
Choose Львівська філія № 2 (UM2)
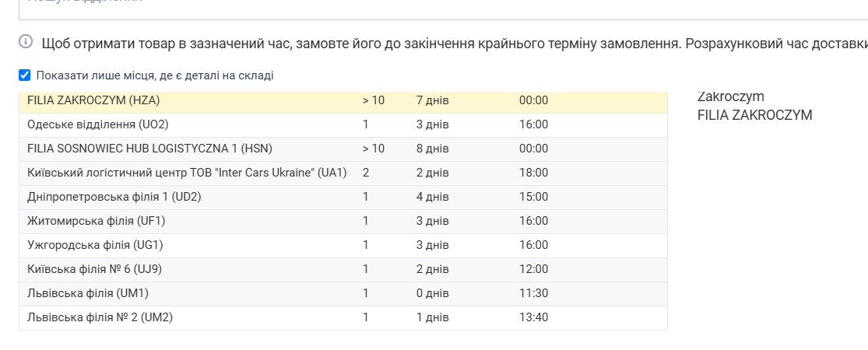point(100,317)
